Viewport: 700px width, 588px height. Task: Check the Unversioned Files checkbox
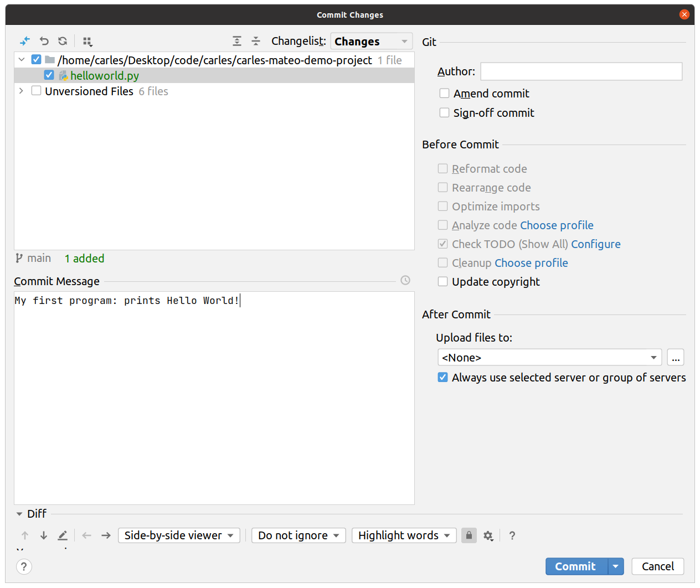[36, 90]
